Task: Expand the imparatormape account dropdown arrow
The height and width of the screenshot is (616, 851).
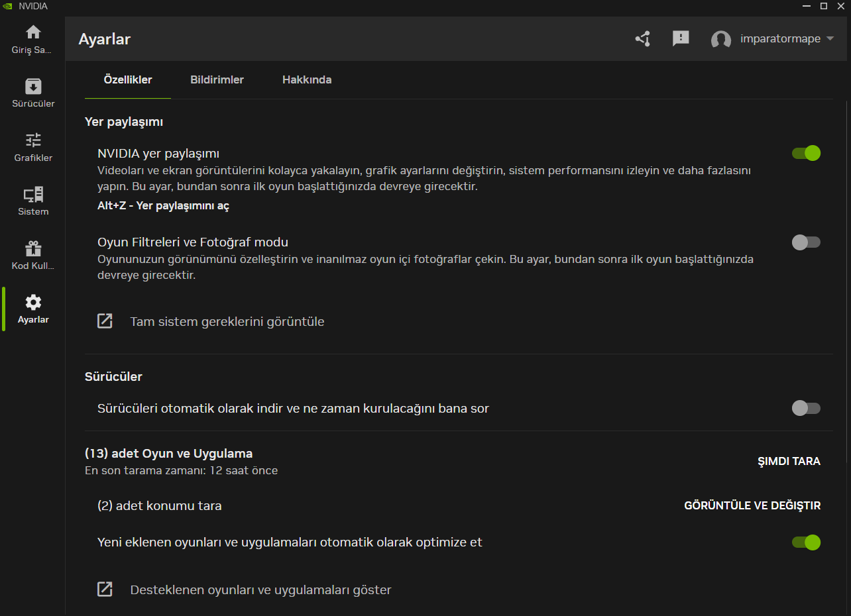Action: point(830,39)
